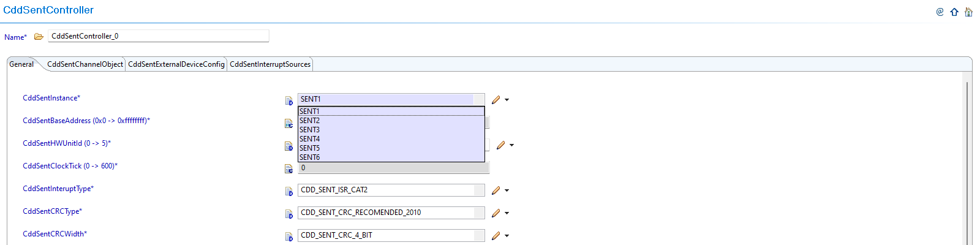Choose SENT6 in the instance dropdown list
Viewport: 980px width, 245px height.
click(310, 157)
